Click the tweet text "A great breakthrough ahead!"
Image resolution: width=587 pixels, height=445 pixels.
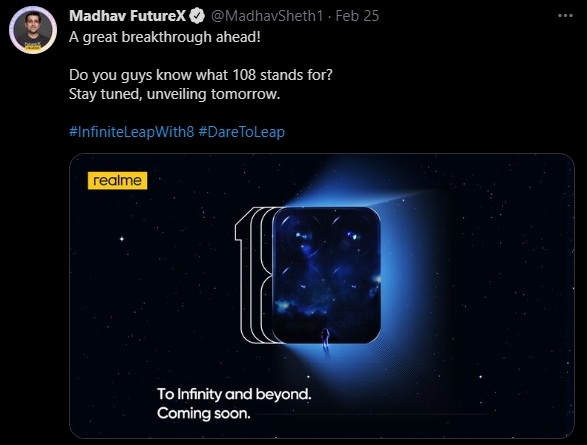tap(165, 37)
